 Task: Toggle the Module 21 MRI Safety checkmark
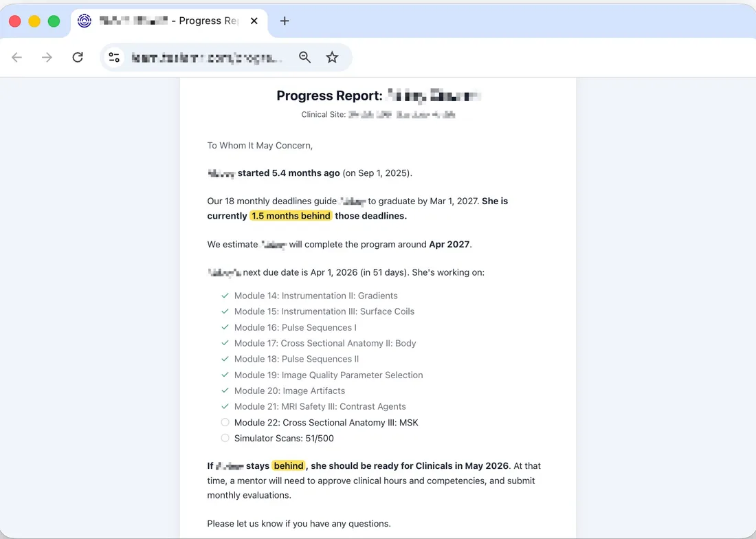(225, 406)
